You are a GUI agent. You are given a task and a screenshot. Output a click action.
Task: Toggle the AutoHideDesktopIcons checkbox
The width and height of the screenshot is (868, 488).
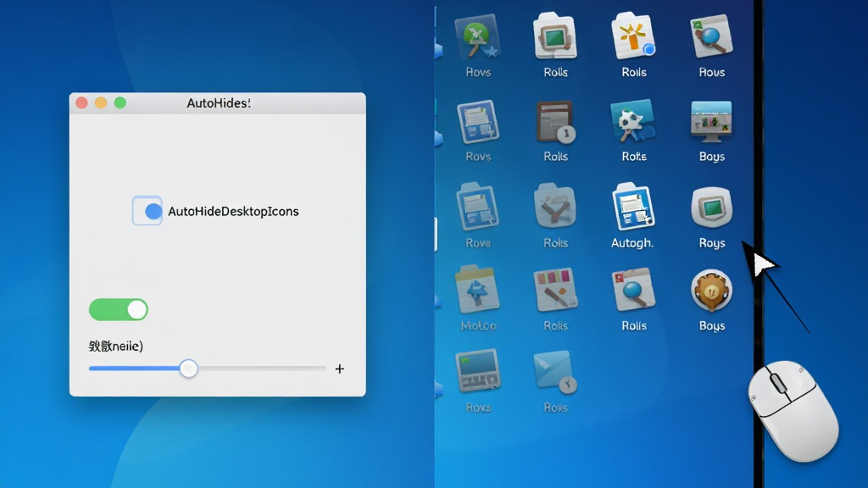147,211
